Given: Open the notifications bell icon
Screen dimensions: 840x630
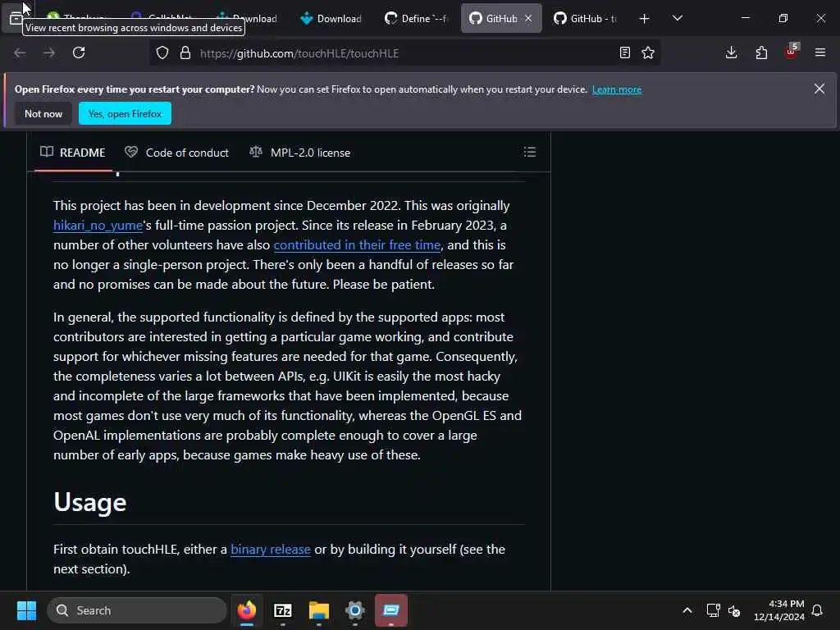Looking at the screenshot, I should pyautogui.click(x=817, y=610).
